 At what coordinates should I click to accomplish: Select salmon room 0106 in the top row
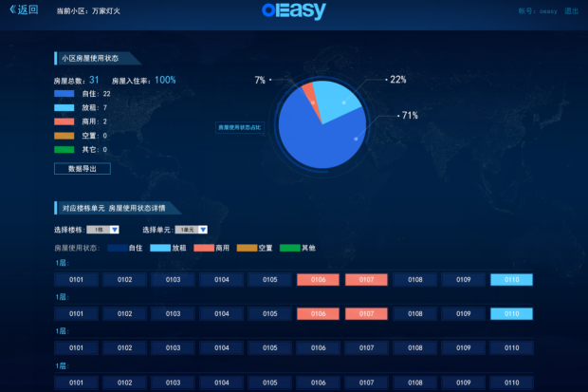(318, 280)
